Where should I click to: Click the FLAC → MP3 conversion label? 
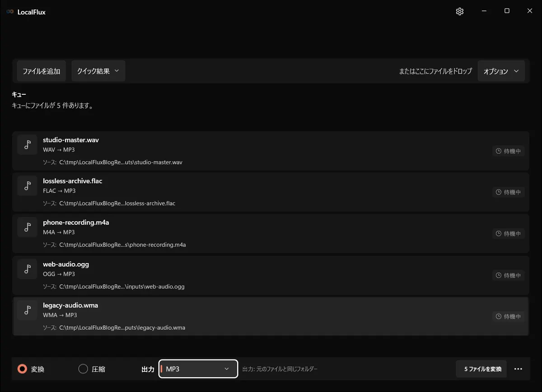tap(59, 191)
